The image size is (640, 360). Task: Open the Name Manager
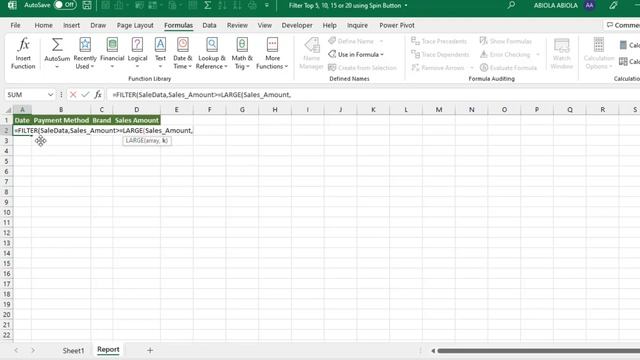(311, 53)
